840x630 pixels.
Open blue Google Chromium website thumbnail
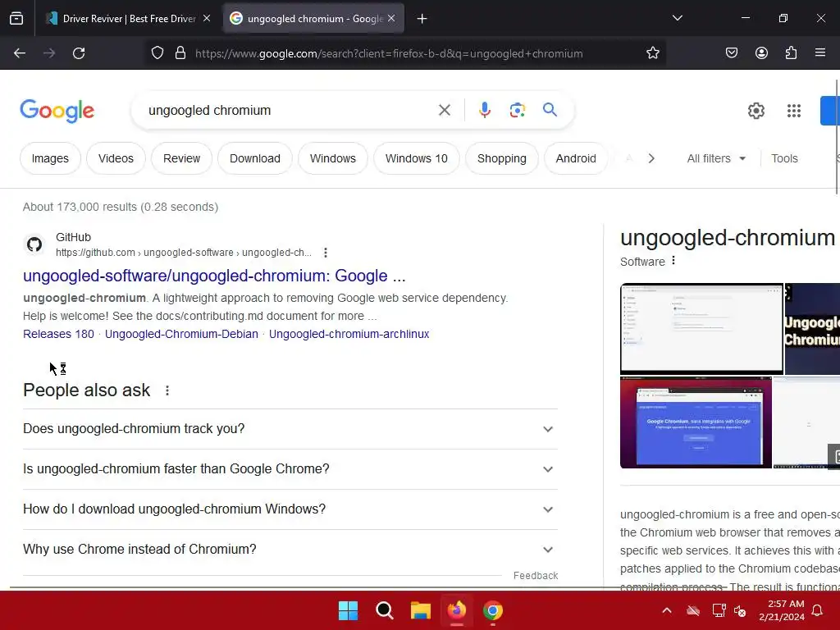pyautogui.click(x=696, y=422)
